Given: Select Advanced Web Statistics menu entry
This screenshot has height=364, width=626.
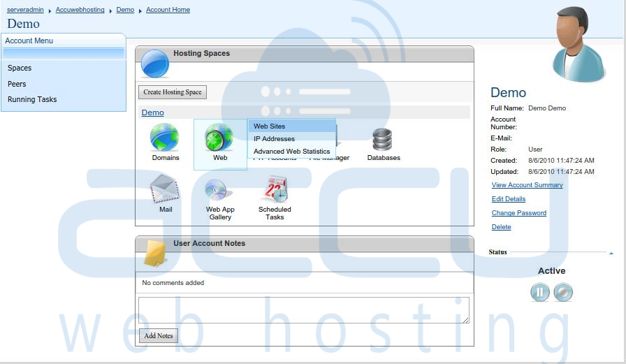Looking at the screenshot, I should coord(292,152).
